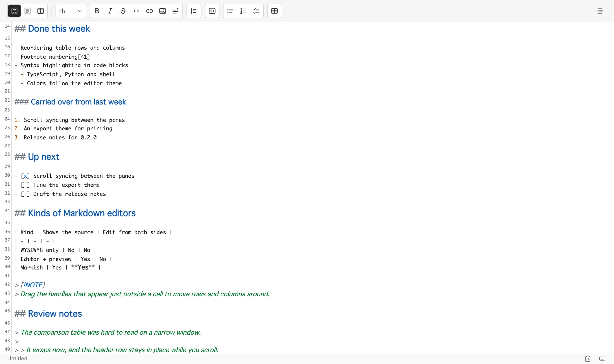The image size is (614, 364).
Task: Insert a footnote
Action: click(175, 11)
